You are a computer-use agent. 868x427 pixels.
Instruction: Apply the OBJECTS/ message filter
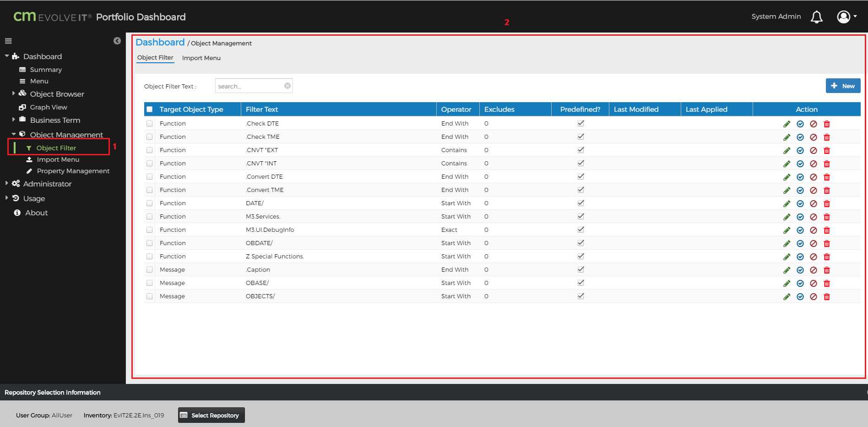coord(800,296)
